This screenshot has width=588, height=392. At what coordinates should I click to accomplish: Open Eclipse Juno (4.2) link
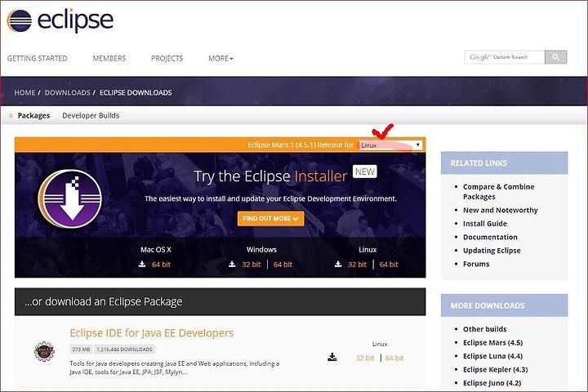click(492, 383)
